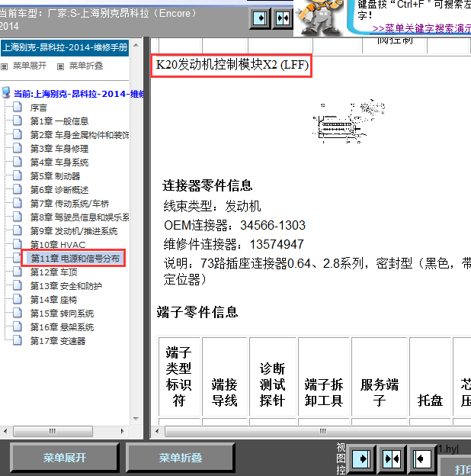
Task: Click top toolbar right-arrow view button
Action: (260, 18)
